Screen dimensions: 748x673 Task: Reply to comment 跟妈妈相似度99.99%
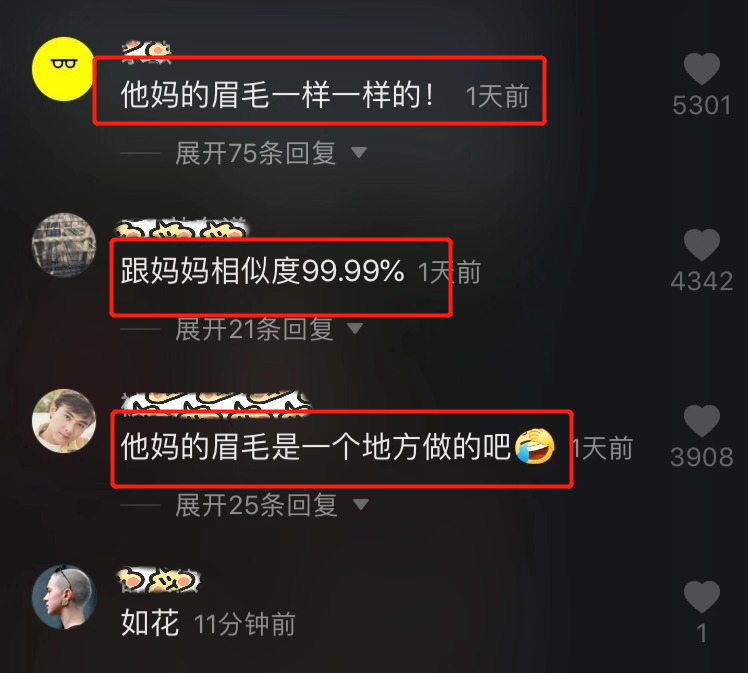click(262, 270)
